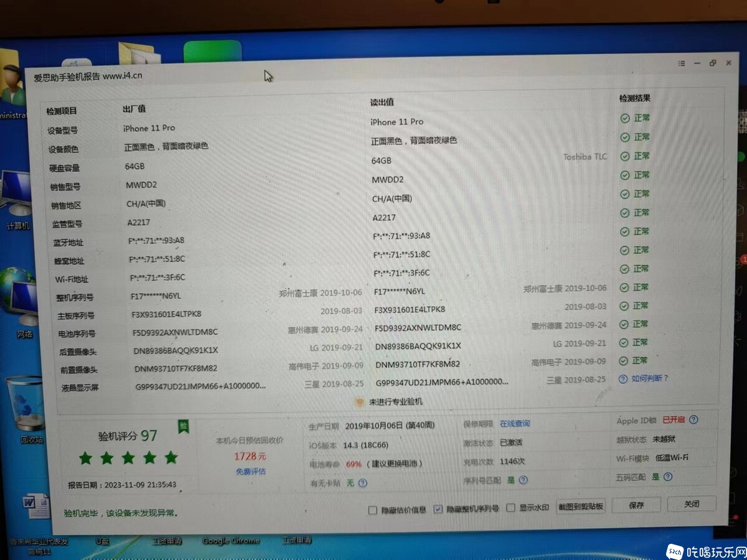
Task: Click the green check icon in 设备型号 row
Action: 624,118
